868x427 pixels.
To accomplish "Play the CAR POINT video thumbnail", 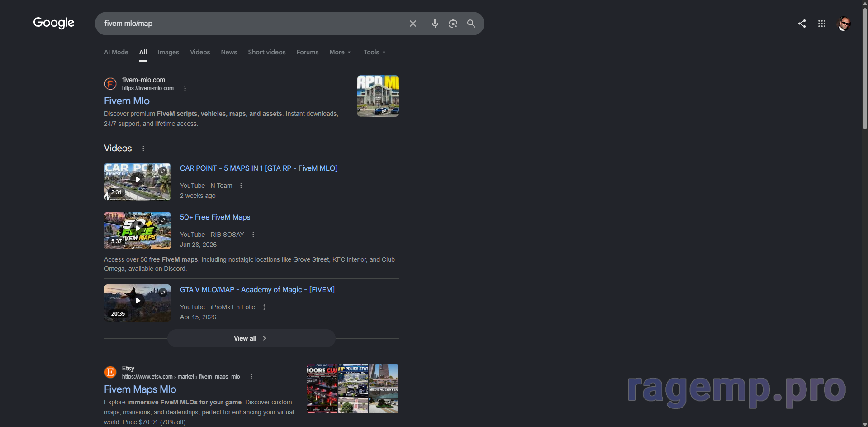I will point(138,182).
